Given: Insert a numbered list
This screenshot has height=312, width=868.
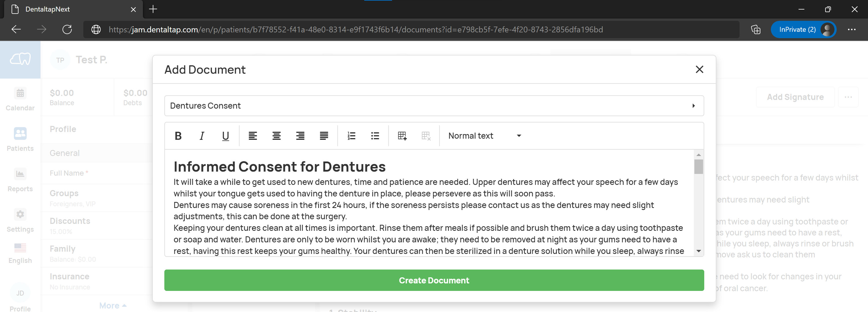Looking at the screenshot, I should (351, 136).
